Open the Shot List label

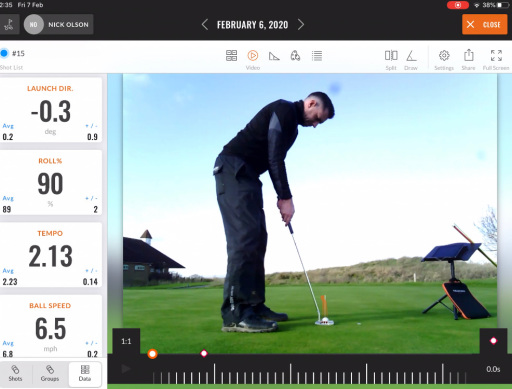pyautogui.click(x=12, y=68)
